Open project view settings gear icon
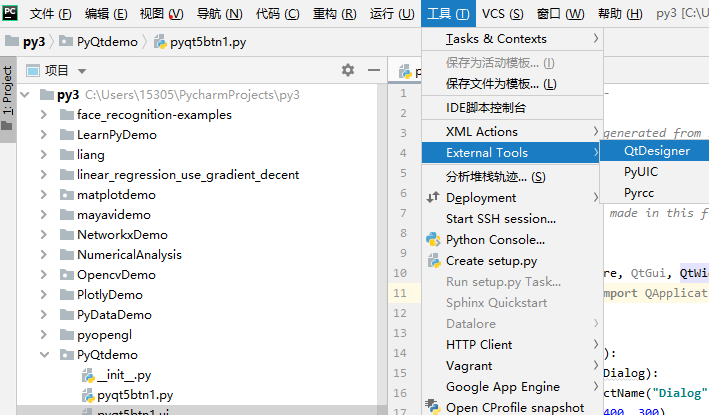 tap(348, 70)
